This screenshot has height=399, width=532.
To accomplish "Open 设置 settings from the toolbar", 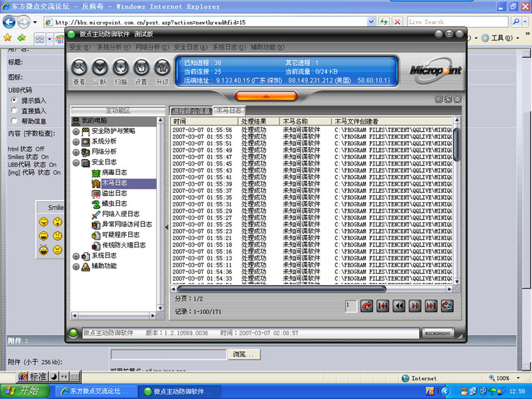I will tap(141, 68).
